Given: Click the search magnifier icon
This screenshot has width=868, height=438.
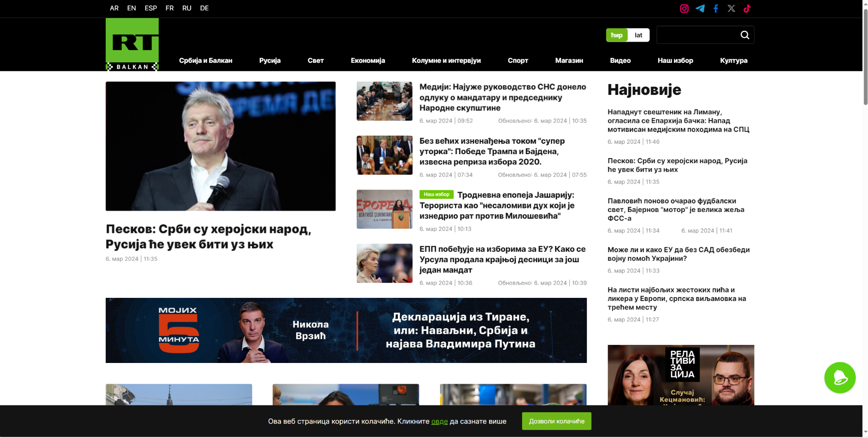Looking at the screenshot, I should pos(745,35).
